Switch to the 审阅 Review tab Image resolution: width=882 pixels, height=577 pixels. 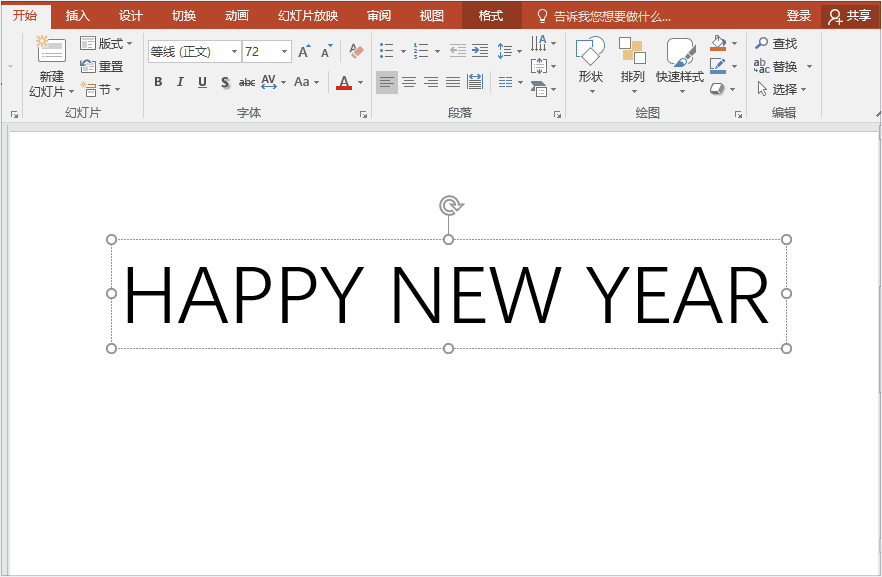coord(379,16)
